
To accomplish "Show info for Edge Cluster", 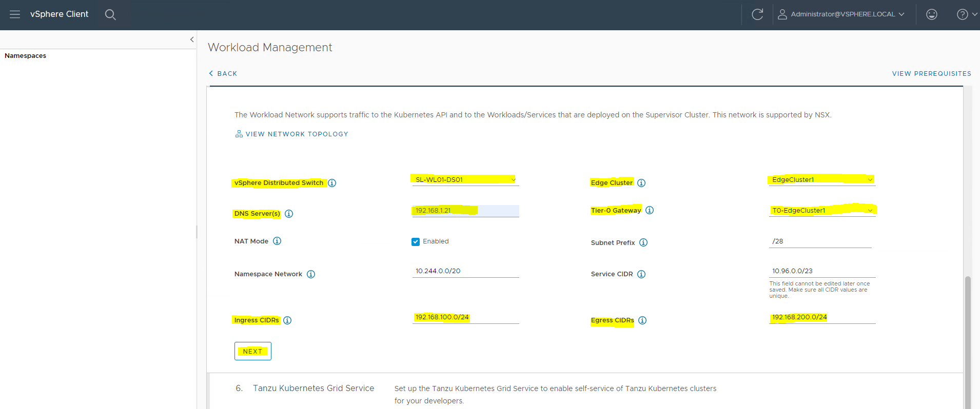I will pos(641,183).
